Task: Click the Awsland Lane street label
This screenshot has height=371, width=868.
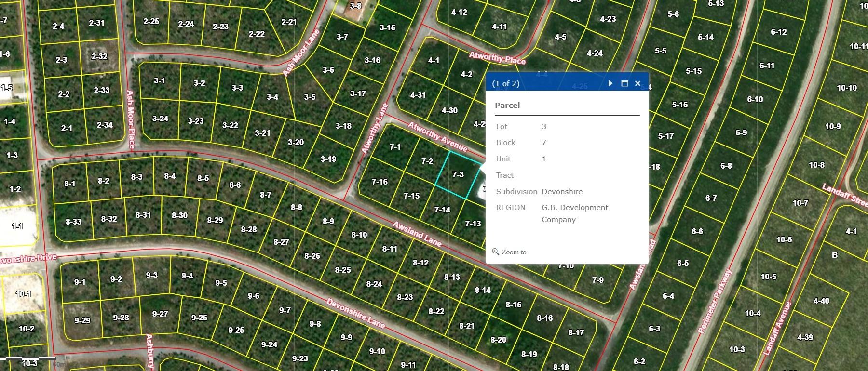Action: [417, 234]
